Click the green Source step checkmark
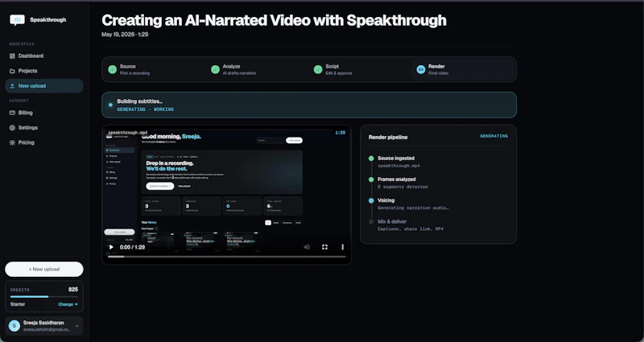The width and height of the screenshot is (644, 342). tap(112, 69)
